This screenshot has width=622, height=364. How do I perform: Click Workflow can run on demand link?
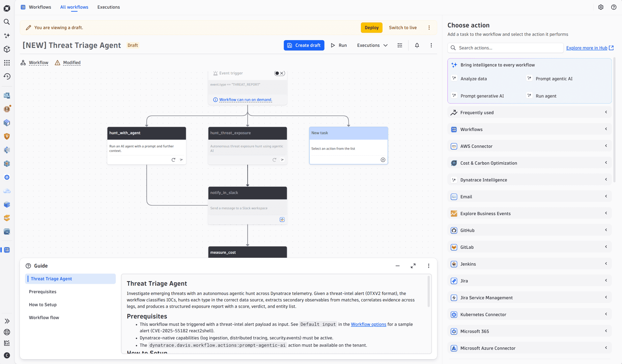246,100
